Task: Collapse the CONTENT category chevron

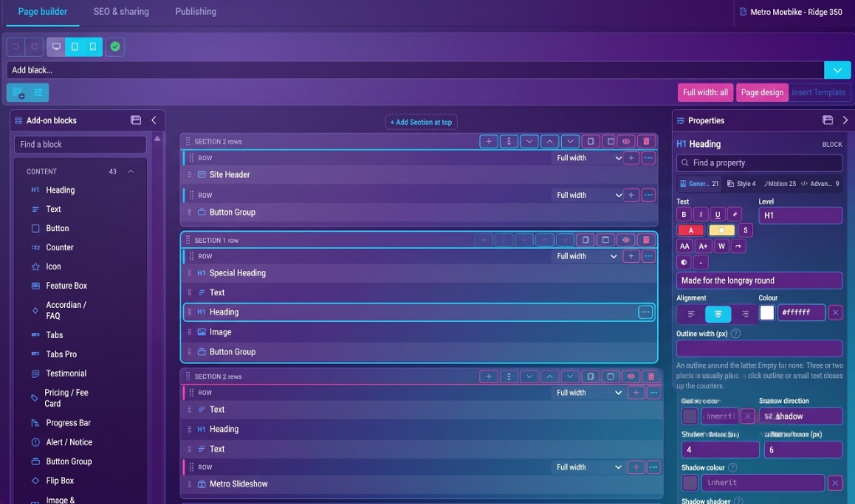Action: pyautogui.click(x=131, y=172)
